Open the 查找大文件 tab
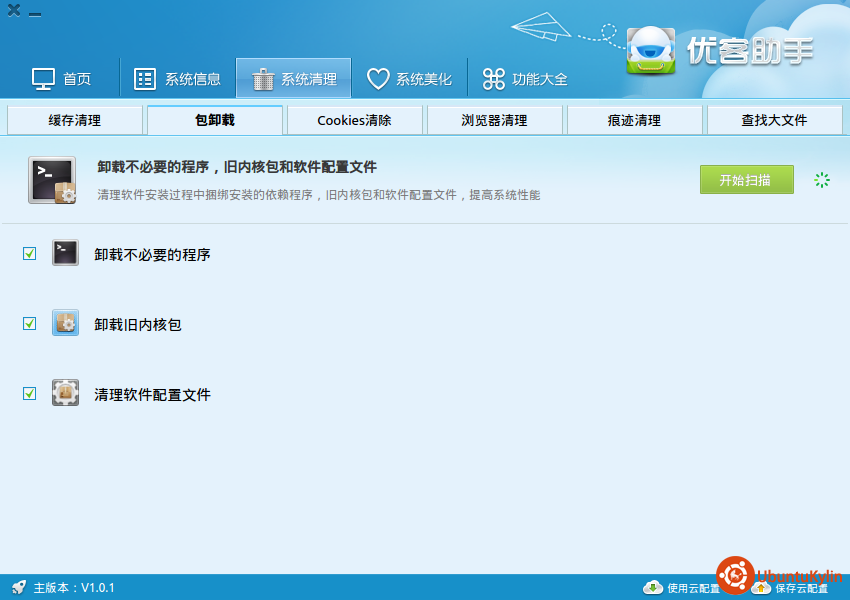The width and height of the screenshot is (850, 600). point(774,120)
